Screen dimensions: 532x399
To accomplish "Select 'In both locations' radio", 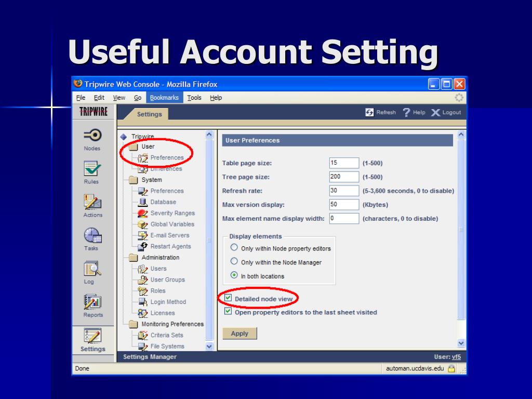I will (234, 275).
